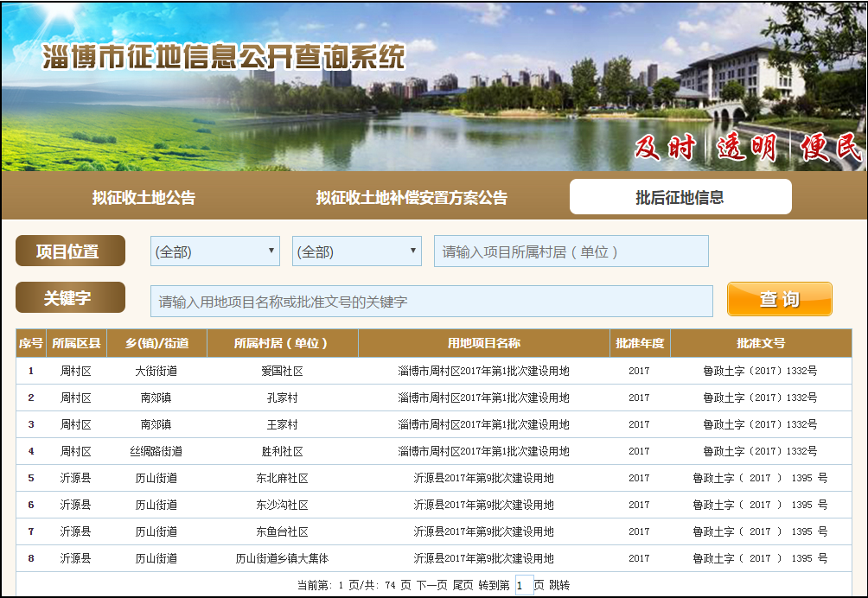Expand the (全部) dropdown adjacent to 项目位置 label

click(214, 252)
